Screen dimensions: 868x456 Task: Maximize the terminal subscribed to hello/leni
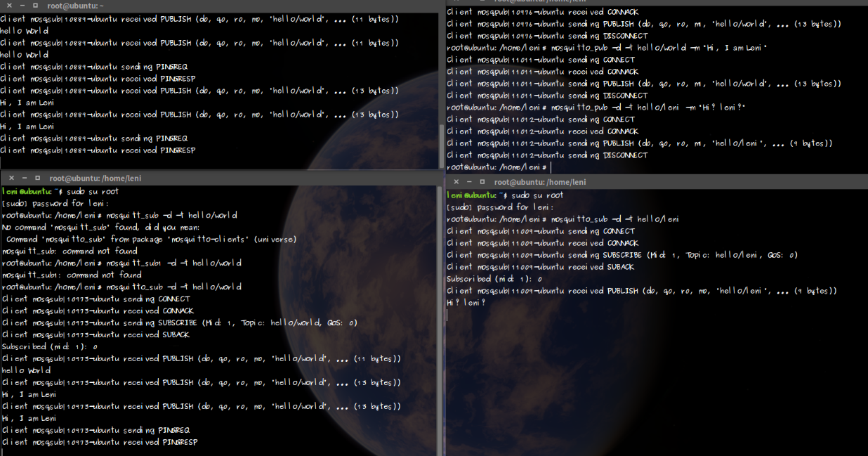tap(482, 182)
